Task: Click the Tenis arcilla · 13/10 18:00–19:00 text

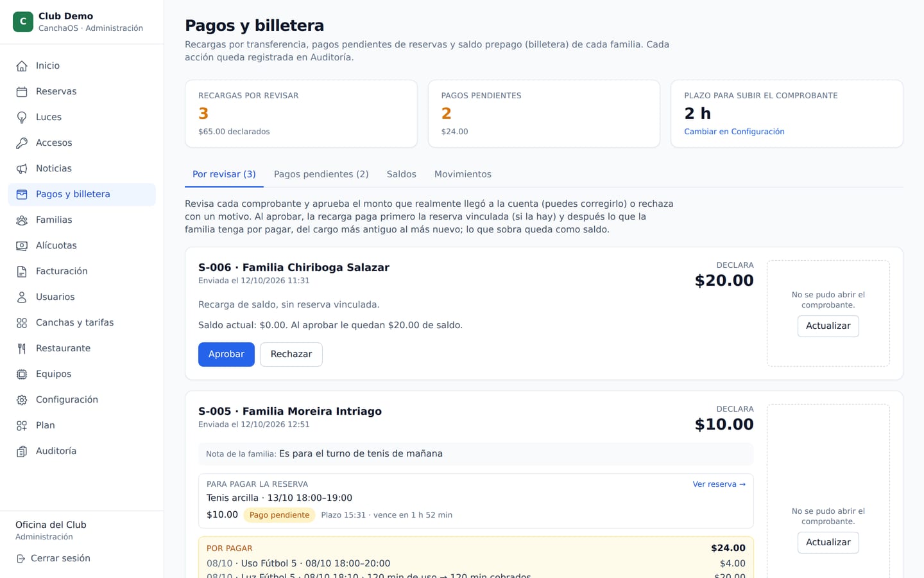Action: (x=279, y=498)
